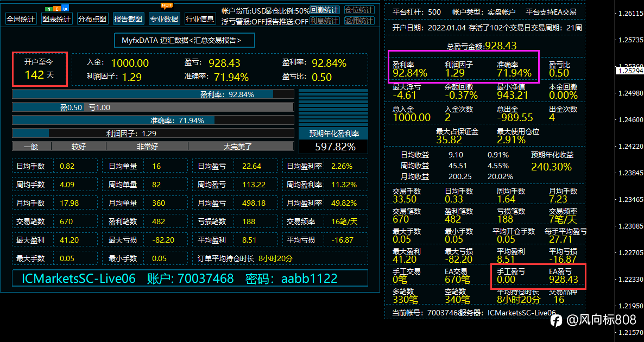Toggle the 浮亏警报:OFF setting

[x=242, y=22]
